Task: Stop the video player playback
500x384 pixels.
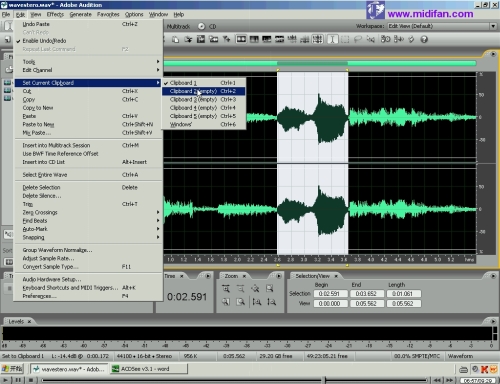Action: click(31, 380)
